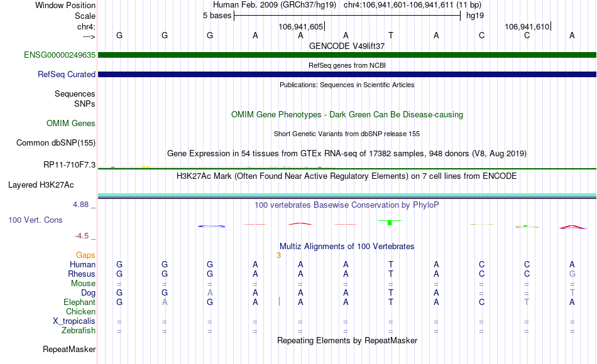Open GTEx Gene Expression track title
Viewport: 597px width, 364px height.
[x=347, y=153]
